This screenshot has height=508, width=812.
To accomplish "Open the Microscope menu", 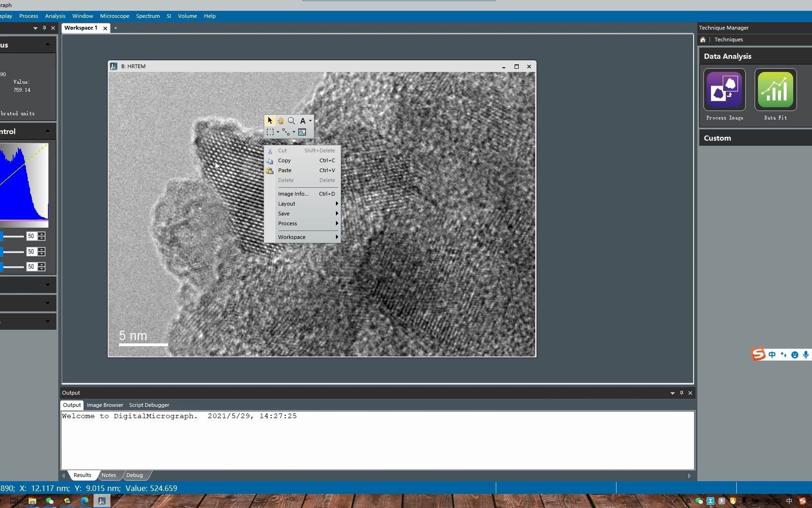I will [114, 16].
